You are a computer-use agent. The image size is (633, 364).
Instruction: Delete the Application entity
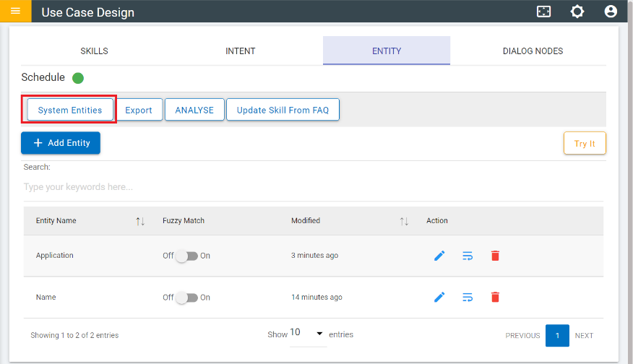[x=495, y=256]
